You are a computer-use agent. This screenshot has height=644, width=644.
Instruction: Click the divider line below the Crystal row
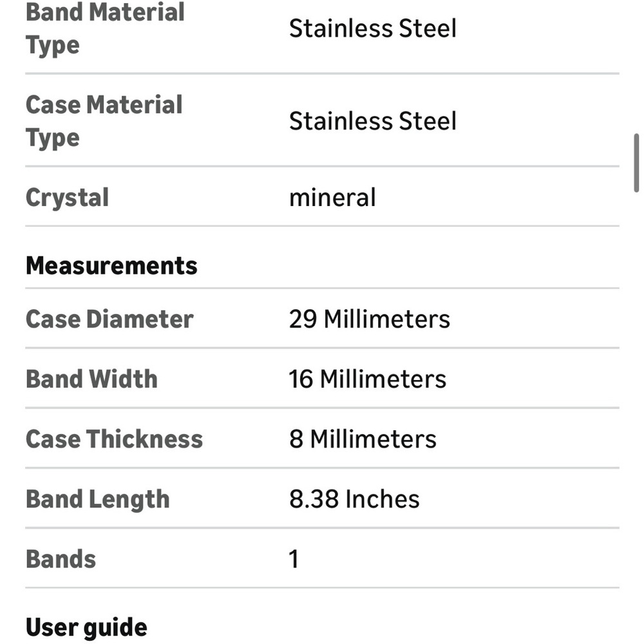(322, 226)
